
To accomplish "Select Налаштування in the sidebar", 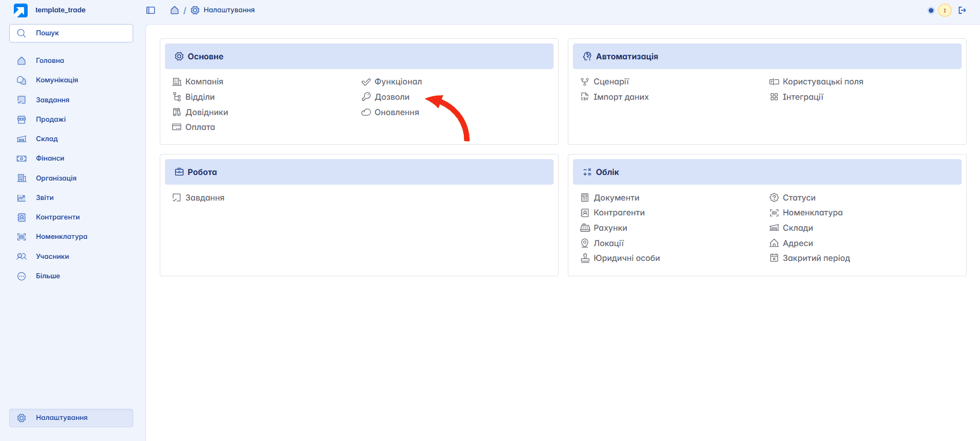I will pos(71,418).
